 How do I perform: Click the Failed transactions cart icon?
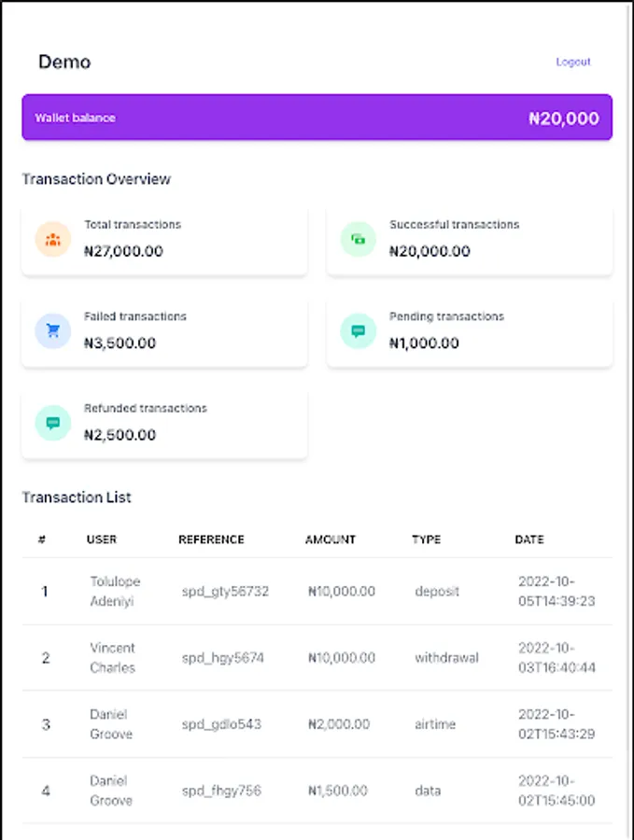click(53, 330)
